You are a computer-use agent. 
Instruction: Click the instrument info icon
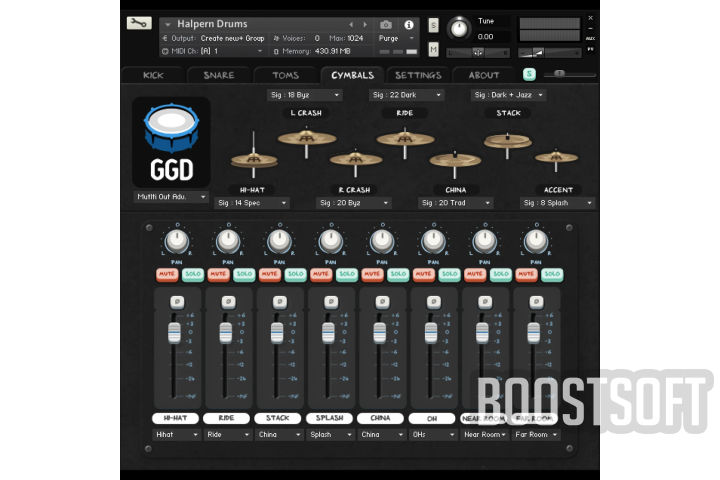408,24
